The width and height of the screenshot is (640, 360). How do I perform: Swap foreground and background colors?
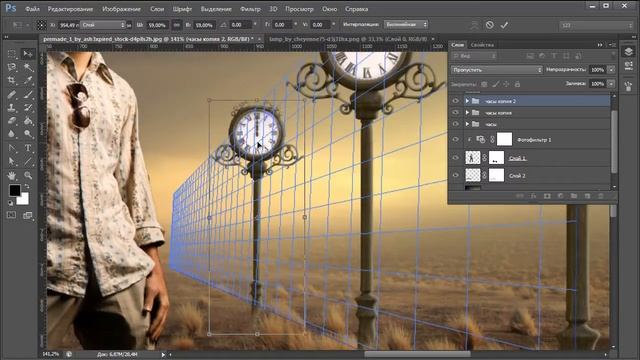click(27, 187)
